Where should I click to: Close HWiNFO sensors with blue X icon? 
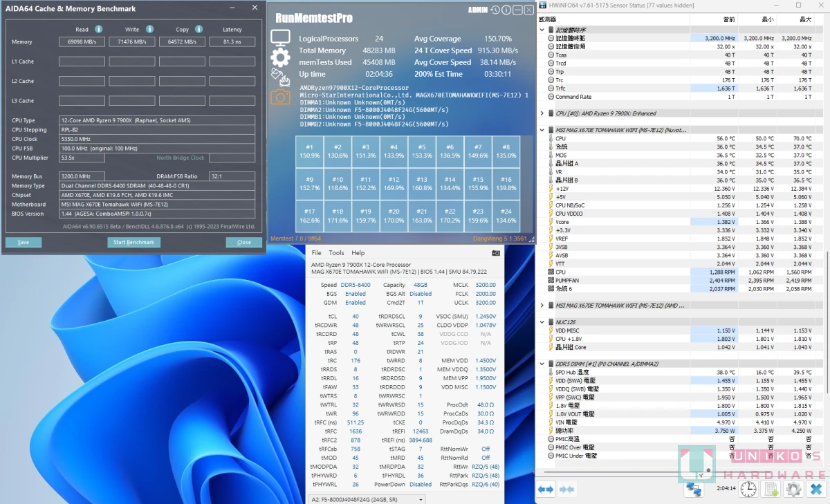tap(817, 489)
